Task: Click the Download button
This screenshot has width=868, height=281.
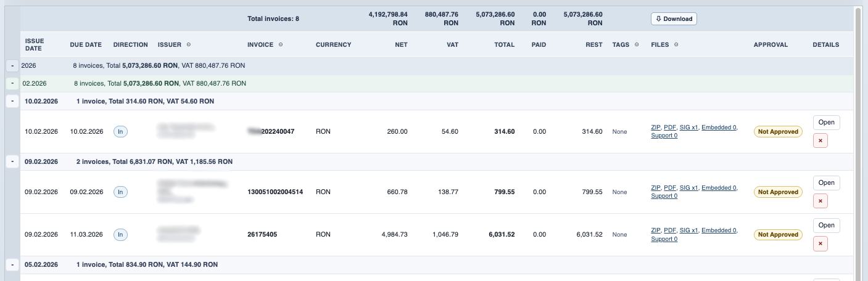Action: (x=674, y=18)
